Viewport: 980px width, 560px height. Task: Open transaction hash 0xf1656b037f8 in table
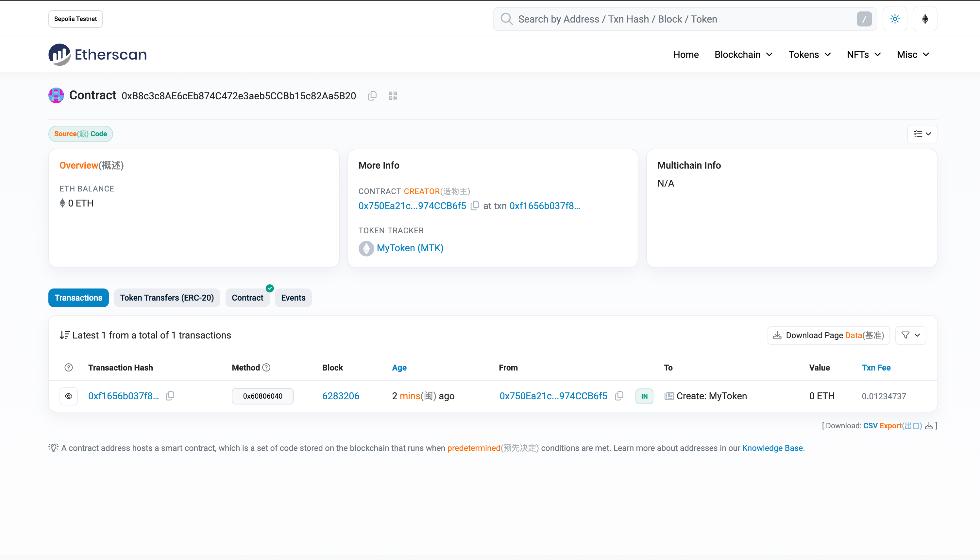point(123,396)
